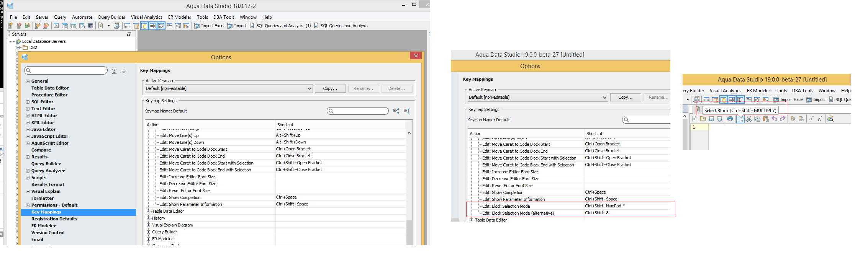This screenshot has width=868, height=264.
Task: Click the Keymap Settings search field in 18.0
Action: [358, 111]
